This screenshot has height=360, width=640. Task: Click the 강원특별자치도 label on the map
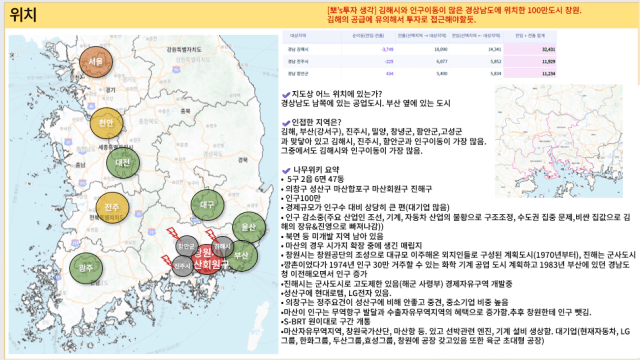(x=184, y=50)
